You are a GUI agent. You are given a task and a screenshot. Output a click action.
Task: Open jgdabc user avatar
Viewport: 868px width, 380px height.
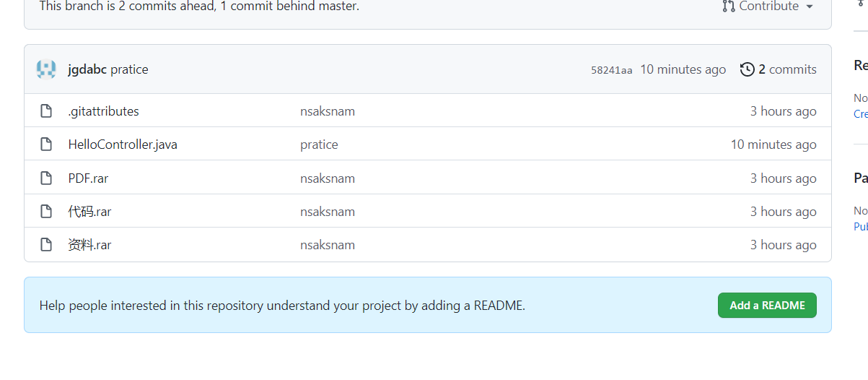pos(46,69)
